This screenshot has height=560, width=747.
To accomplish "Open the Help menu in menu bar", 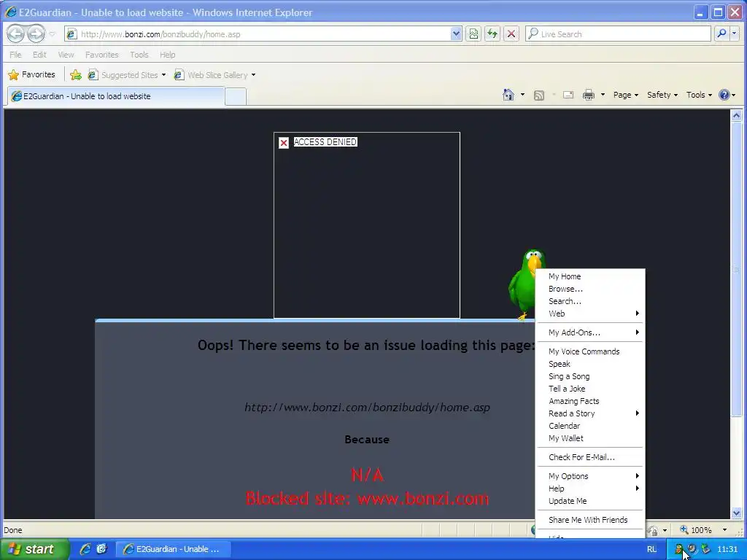I will [167, 55].
